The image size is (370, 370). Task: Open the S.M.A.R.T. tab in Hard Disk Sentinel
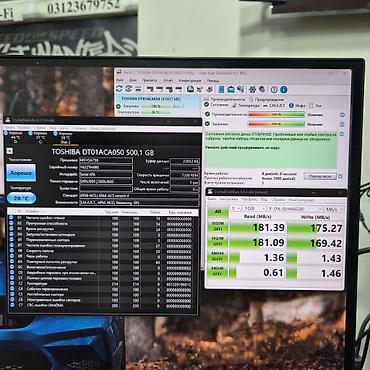click(275, 105)
